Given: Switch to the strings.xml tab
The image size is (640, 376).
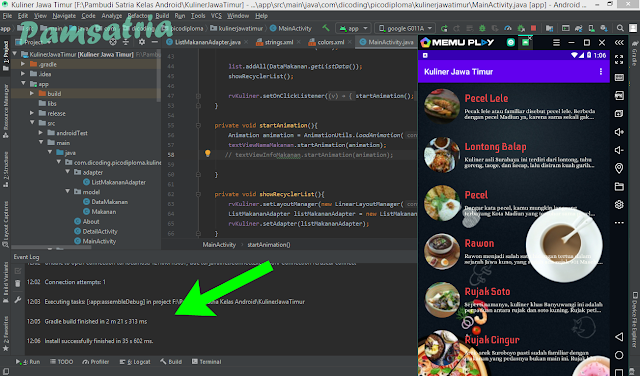Looking at the screenshot, I should pyautogui.click(x=278, y=42).
